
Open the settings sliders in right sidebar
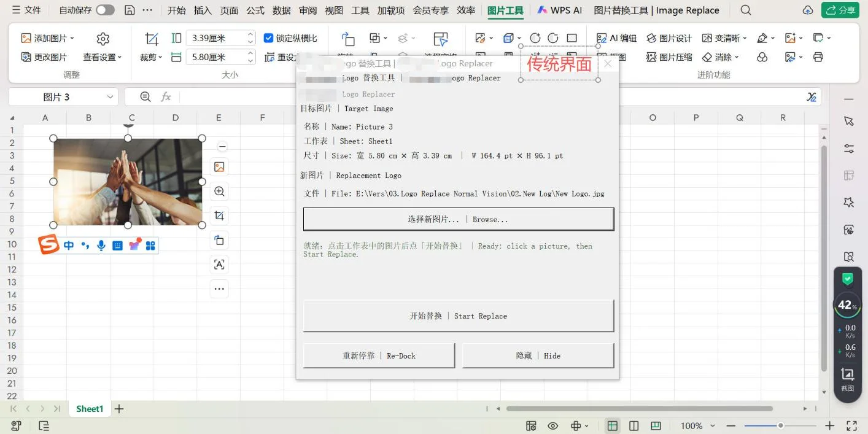(x=849, y=149)
